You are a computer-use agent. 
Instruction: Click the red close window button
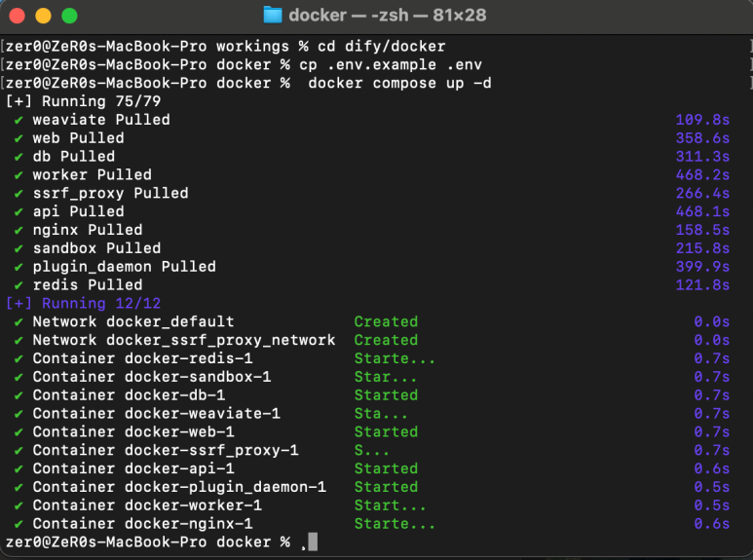(17, 16)
